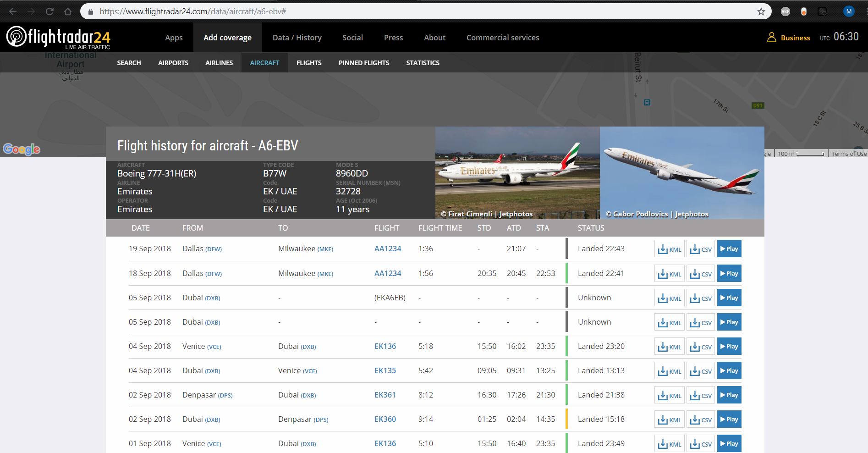Screen dimensions: 868x453
Task: Click map Terms of Use link
Action: coord(849,154)
